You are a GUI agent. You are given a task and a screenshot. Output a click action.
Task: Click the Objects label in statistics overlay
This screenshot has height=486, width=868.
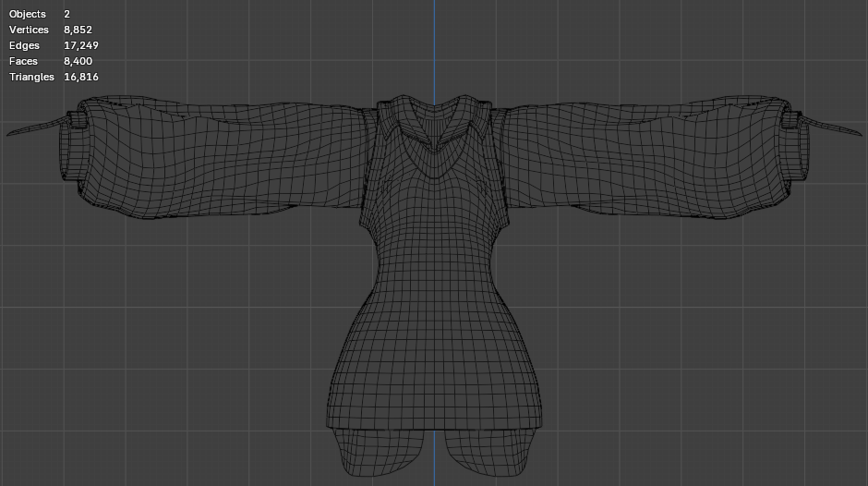(x=28, y=14)
